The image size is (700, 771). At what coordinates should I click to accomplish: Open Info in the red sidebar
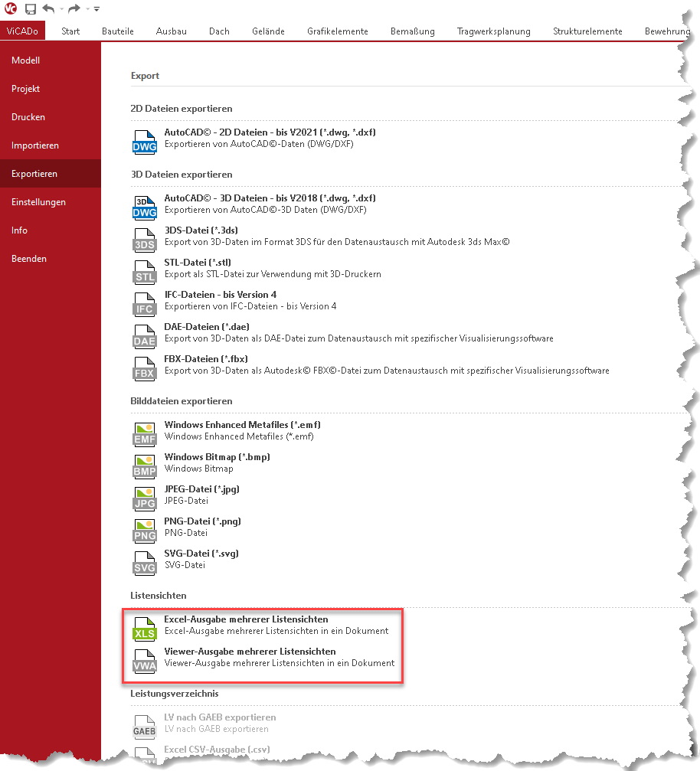tap(51, 230)
